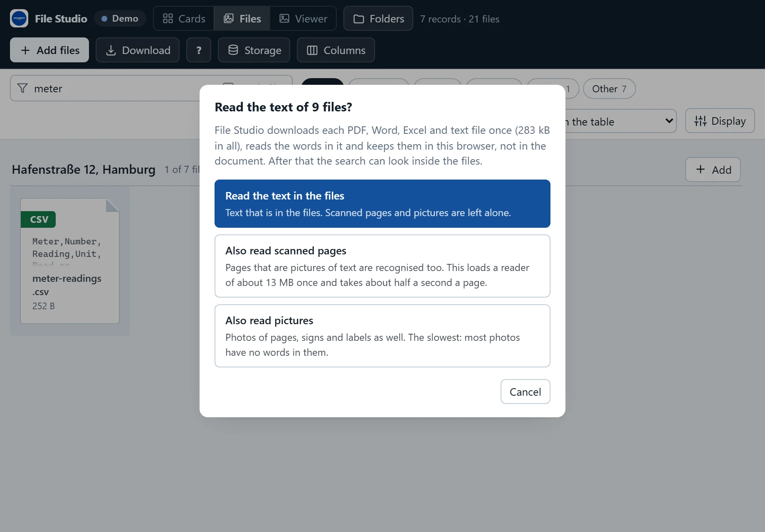Open the Storage panel

coord(254,50)
